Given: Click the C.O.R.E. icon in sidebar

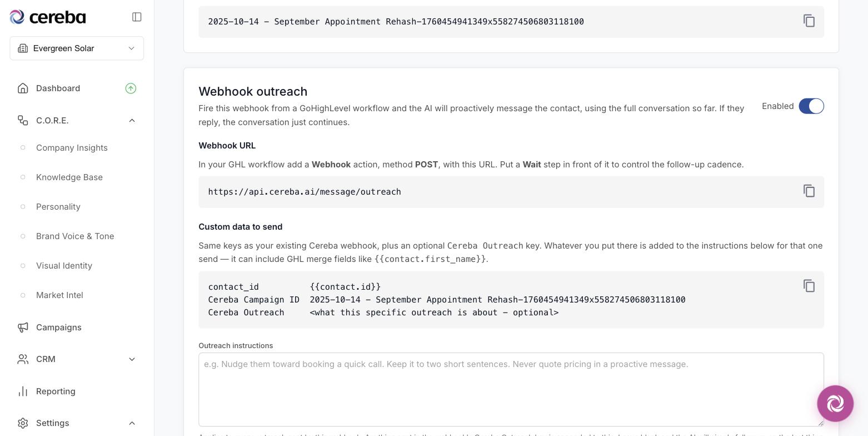Looking at the screenshot, I should 23,121.
